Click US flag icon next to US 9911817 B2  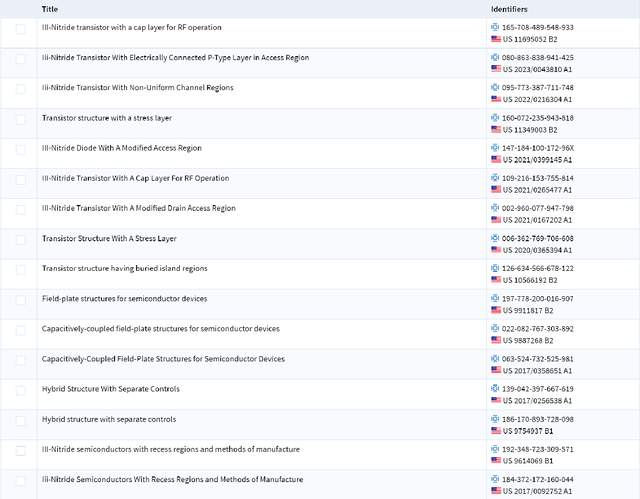click(x=496, y=310)
